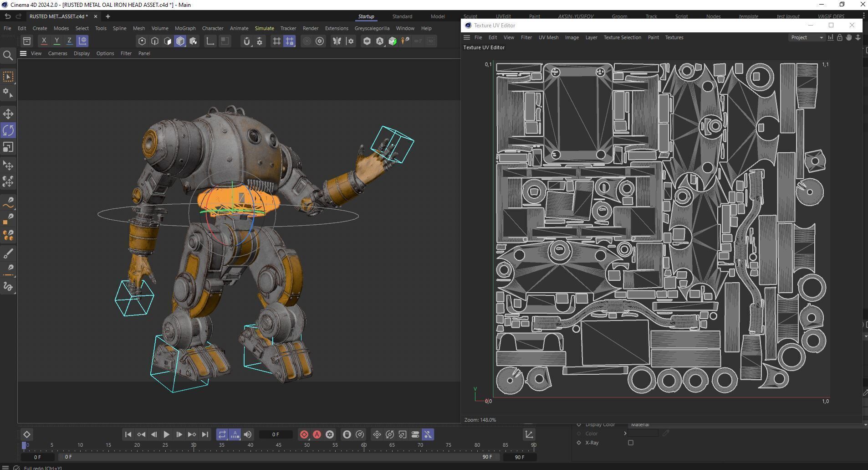
Task: Select the Rotate tool in left palette
Action: coord(8,130)
